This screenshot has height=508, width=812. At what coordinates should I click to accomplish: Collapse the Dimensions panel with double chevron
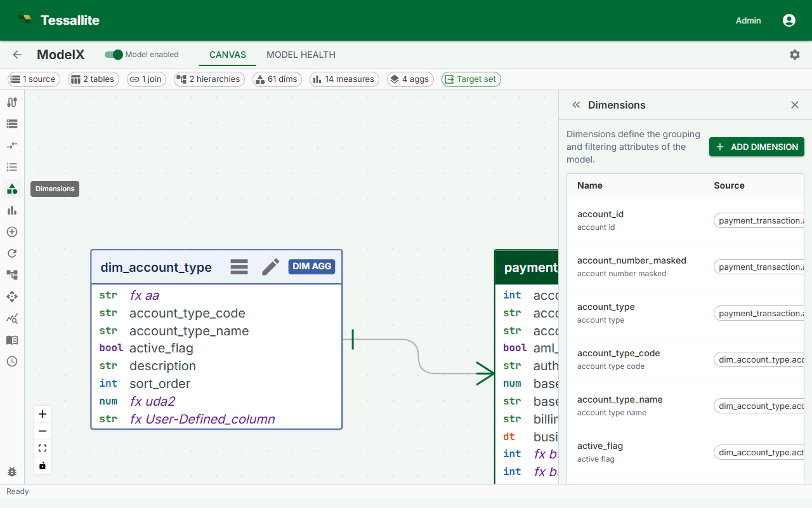pos(576,105)
